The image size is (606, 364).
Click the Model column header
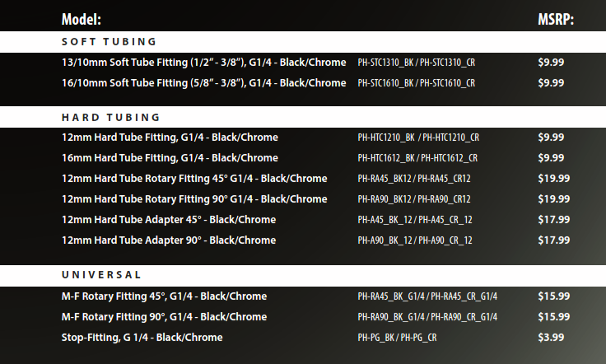[82, 19]
